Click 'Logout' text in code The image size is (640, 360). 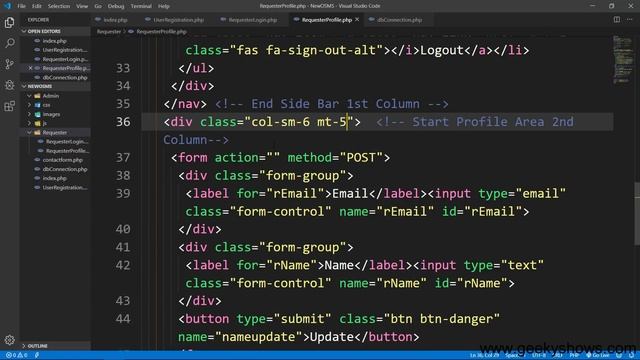click(442, 50)
